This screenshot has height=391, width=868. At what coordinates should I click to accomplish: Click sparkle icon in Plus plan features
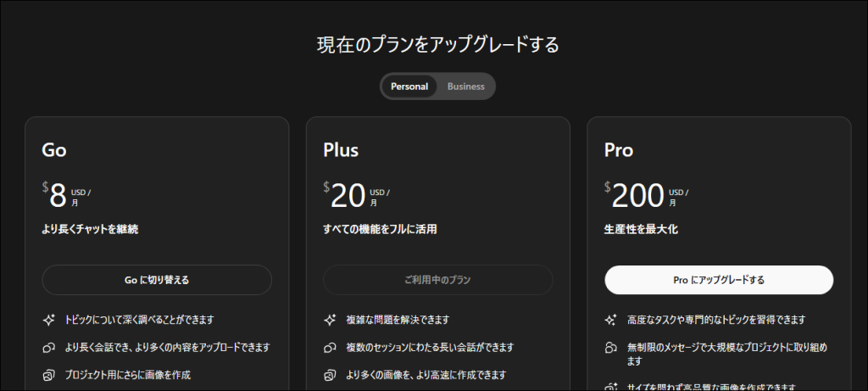point(330,320)
